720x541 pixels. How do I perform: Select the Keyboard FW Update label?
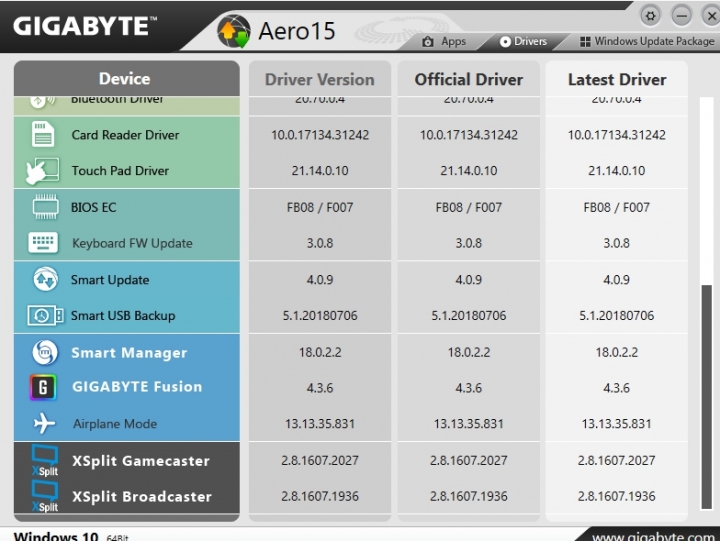pyautogui.click(x=132, y=243)
